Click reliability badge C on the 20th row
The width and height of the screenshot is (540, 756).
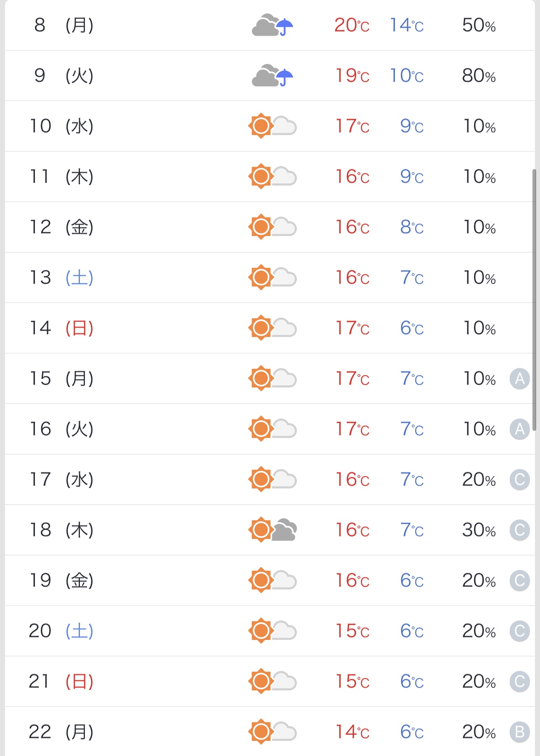(x=519, y=631)
